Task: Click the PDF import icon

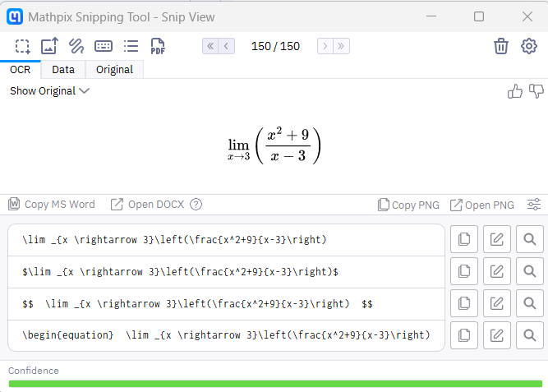Action: 158,46
